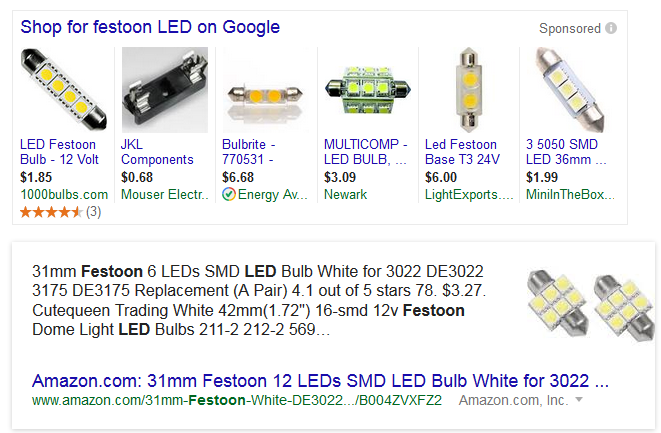The image size is (661, 433).
Task: Open the 3 5050 SMD LED image
Action: click(570, 90)
